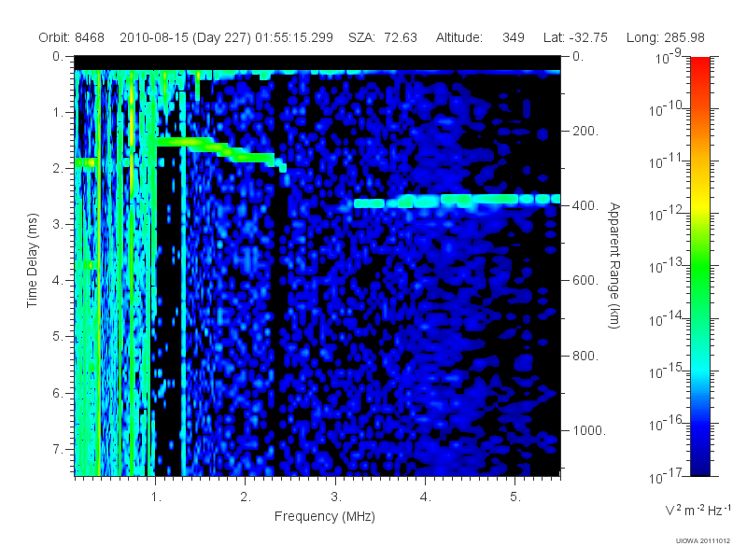Click the Frequency (MHz) axis title
This screenshot has height=560, width=747.
click(324, 516)
